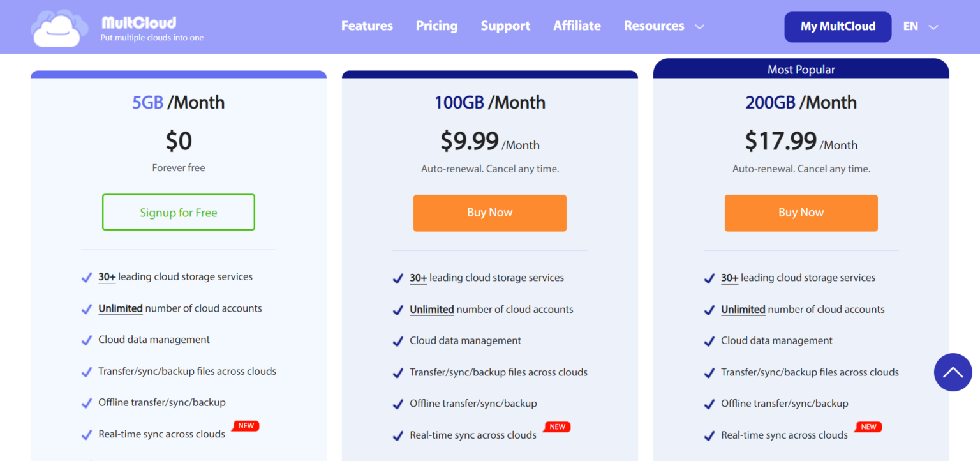Image resolution: width=980 pixels, height=461 pixels.
Task: Expand the chevron next to Resources
Action: [699, 27]
